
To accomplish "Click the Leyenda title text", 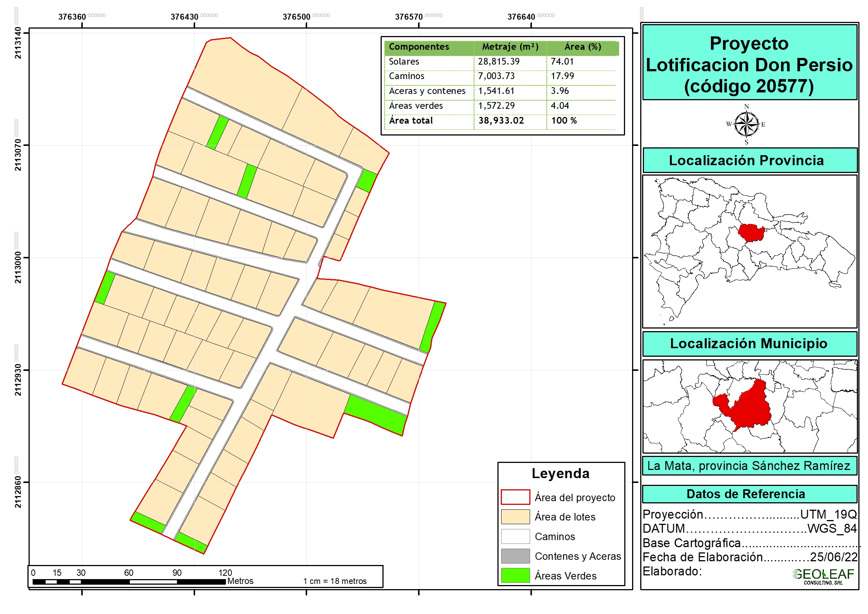I will click(560, 474).
